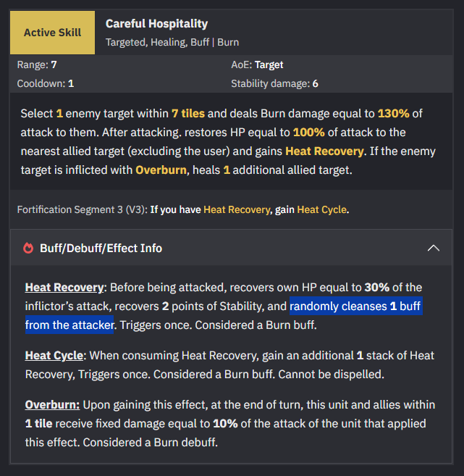The image size is (464, 476).
Task: Click the flame icon beside Buff/Debuff/Effect Info
Action: pos(28,248)
